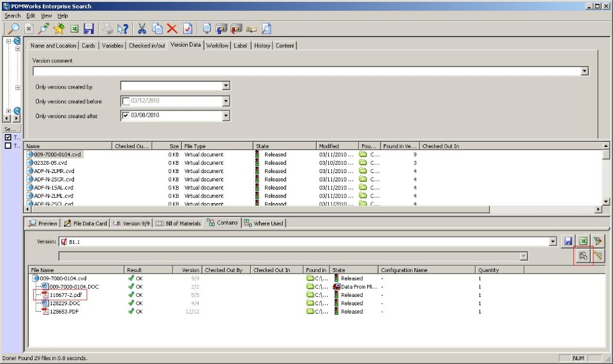The height and width of the screenshot is (364, 613).
Task: Open the created before date picker dropdown
Action: (x=225, y=102)
